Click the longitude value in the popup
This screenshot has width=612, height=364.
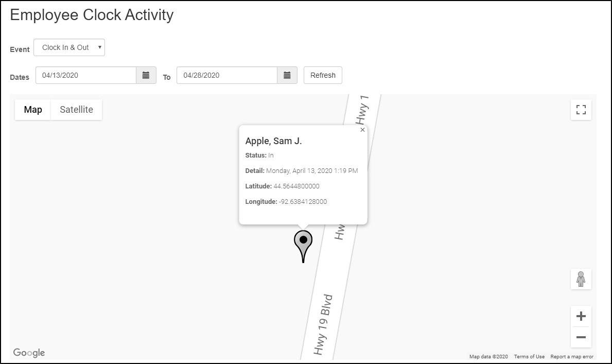303,202
